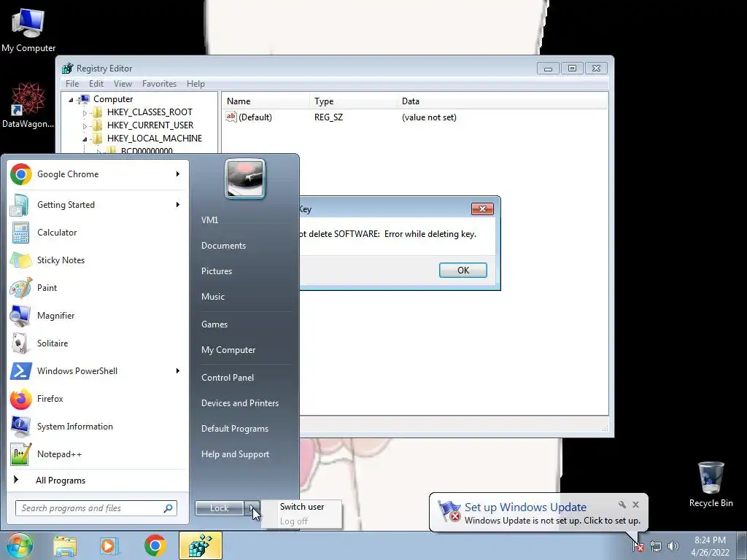Open Recycle Bin on desktop
Image resolution: width=747 pixels, height=560 pixels.
pos(711,484)
